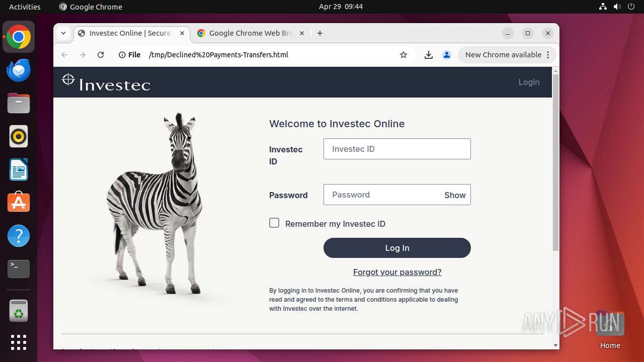Click the page vertical scrollbar thumb
Viewport: 644px width, 362px height.
click(x=555, y=162)
